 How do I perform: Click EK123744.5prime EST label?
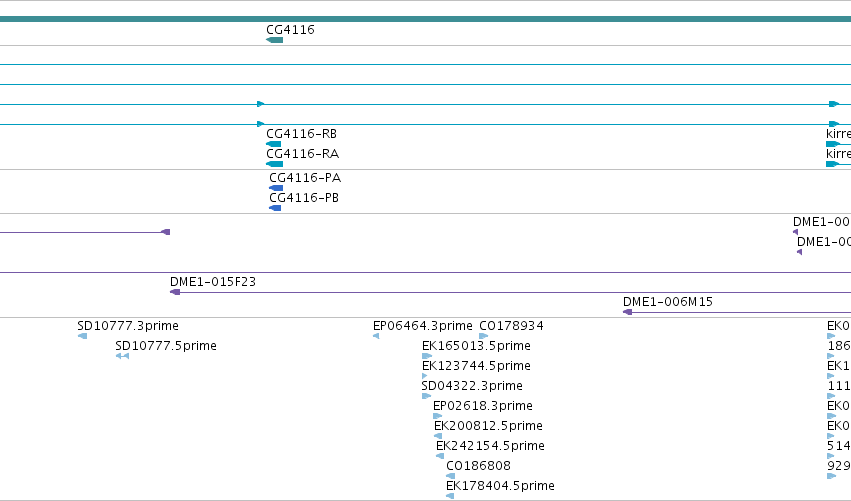point(476,366)
